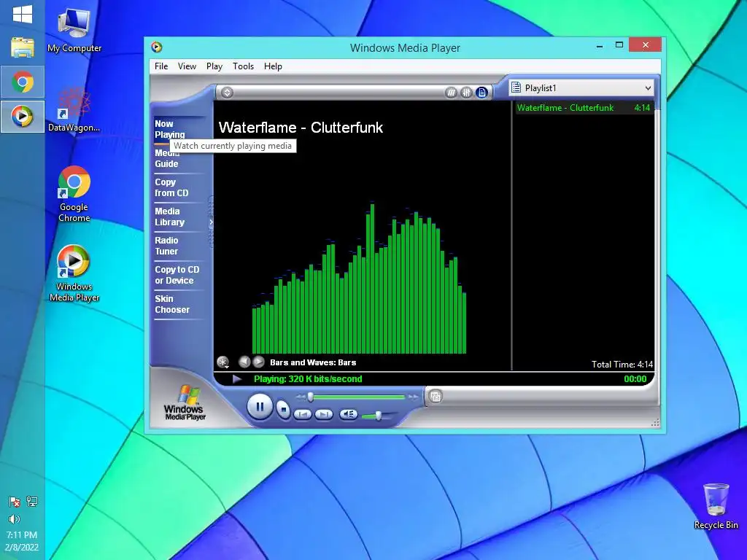Pause playback with the round pause button
Viewport: 747px width, 560px height.
tap(260, 407)
